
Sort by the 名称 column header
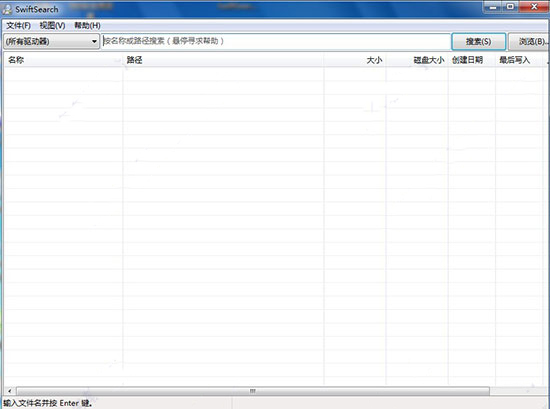click(63, 60)
